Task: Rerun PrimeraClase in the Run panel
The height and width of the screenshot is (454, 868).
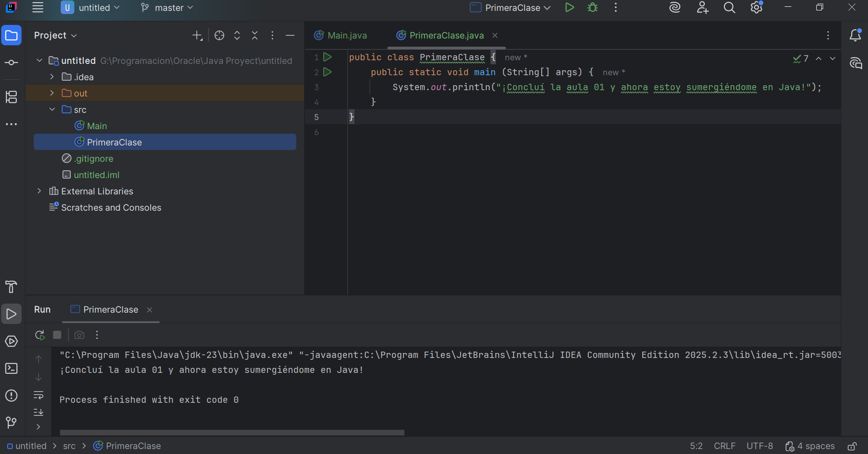Action: 39,335
